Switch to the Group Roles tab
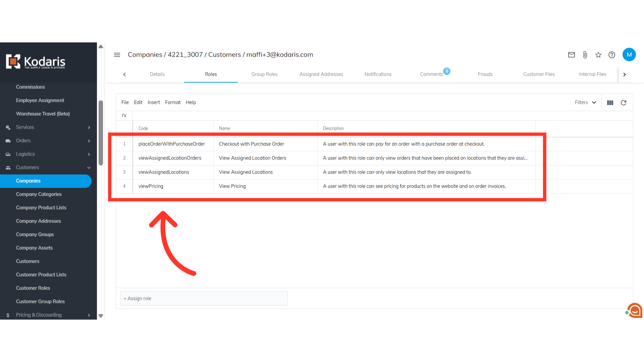Screen dimensions: 644x362 [x=264, y=74]
